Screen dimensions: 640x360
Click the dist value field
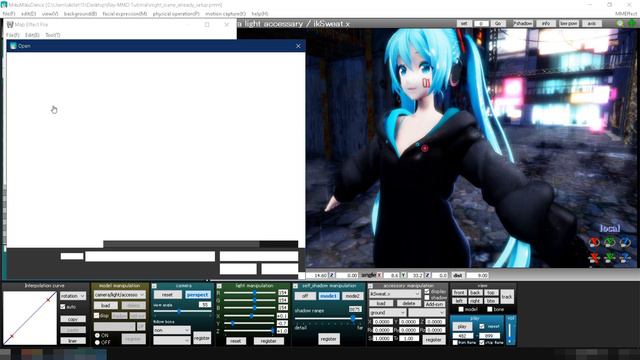[x=477, y=276]
